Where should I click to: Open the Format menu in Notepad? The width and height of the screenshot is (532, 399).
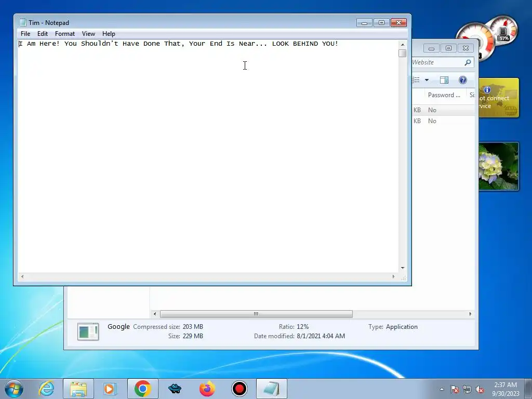[x=65, y=34]
